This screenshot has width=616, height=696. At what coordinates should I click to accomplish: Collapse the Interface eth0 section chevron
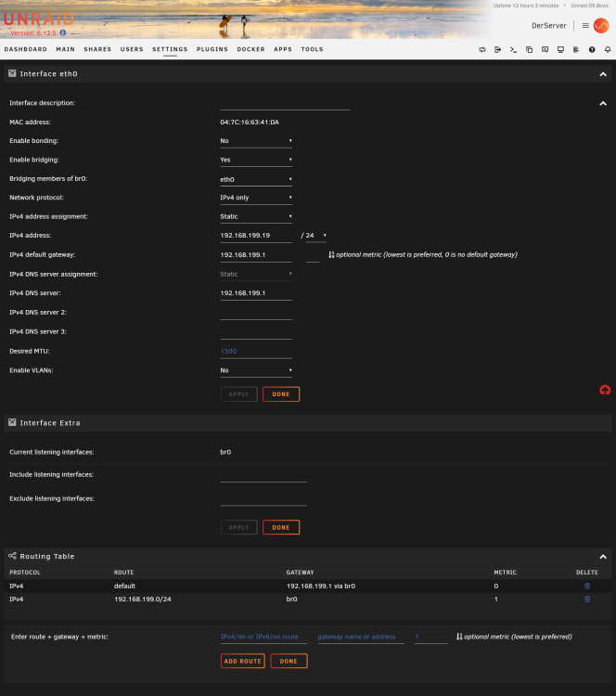click(603, 74)
